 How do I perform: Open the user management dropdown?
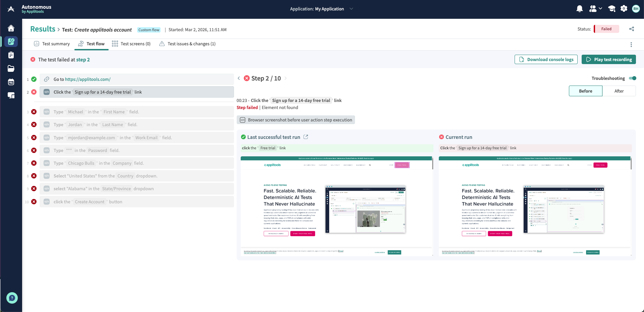pyautogui.click(x=595, y=9)
